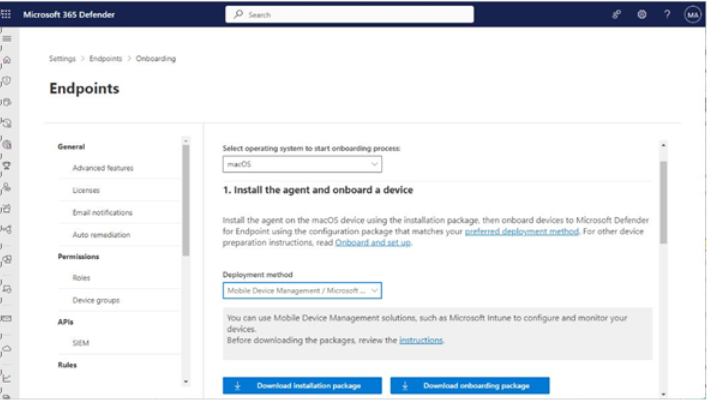Open the share-nodes graph icon in sidebar

click(x=6, y=230)
